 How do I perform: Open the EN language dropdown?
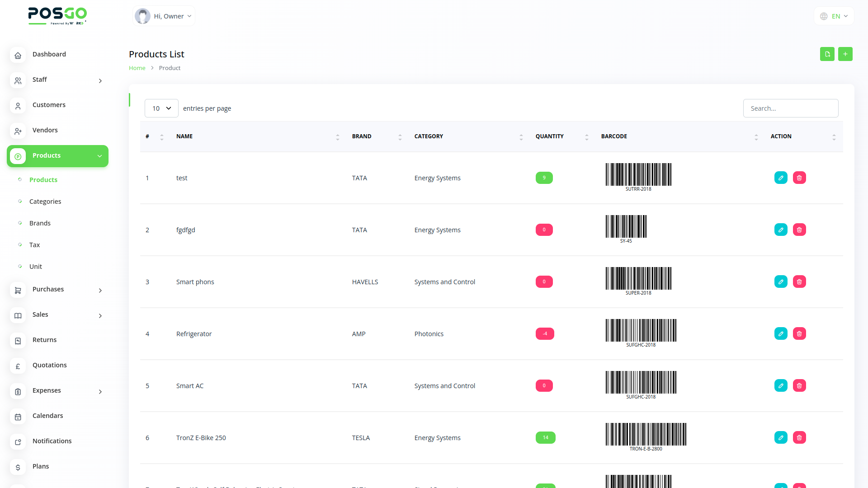[834, 16]
